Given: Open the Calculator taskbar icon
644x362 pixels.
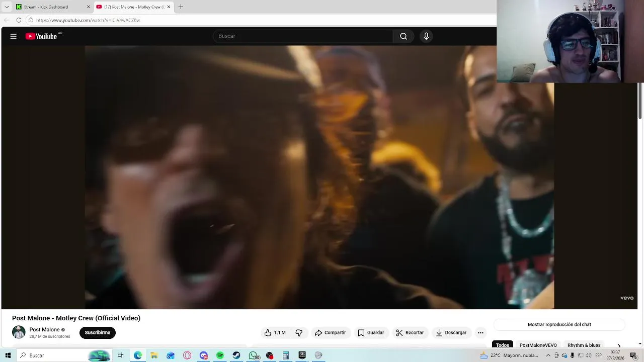Looking at the screenshot, I should tap(286, 355).
